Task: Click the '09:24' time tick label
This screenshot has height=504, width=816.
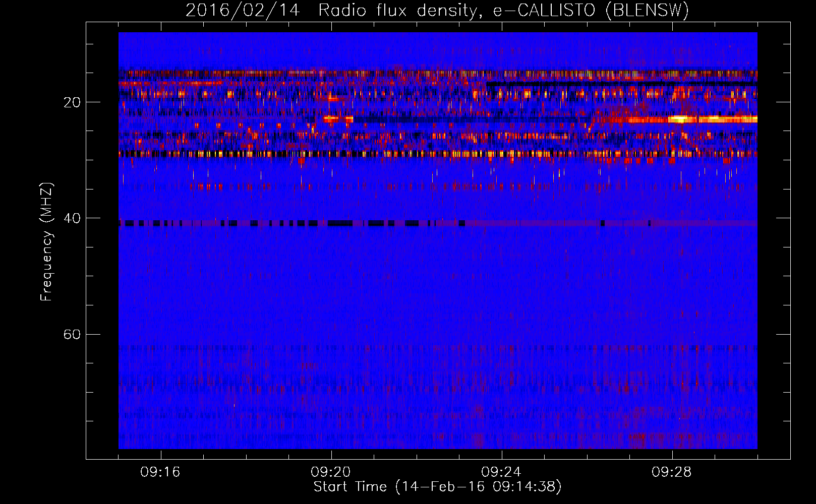Action: click(501, 472)
